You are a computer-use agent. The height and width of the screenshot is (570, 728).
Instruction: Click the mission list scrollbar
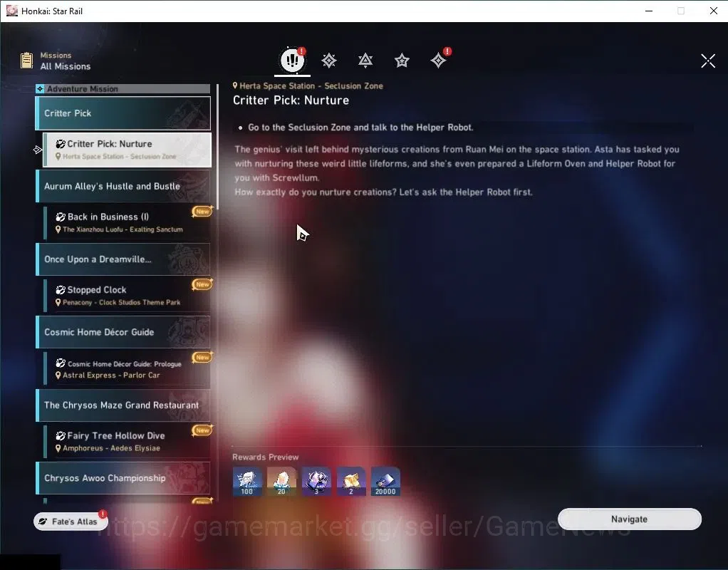217,146
